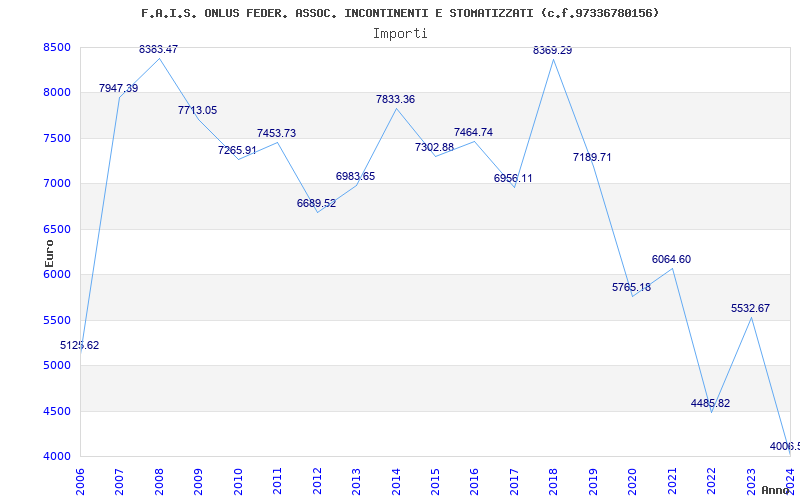
Task: Select the F.A.I.S. ONLUS chart title
Action: 400,13
